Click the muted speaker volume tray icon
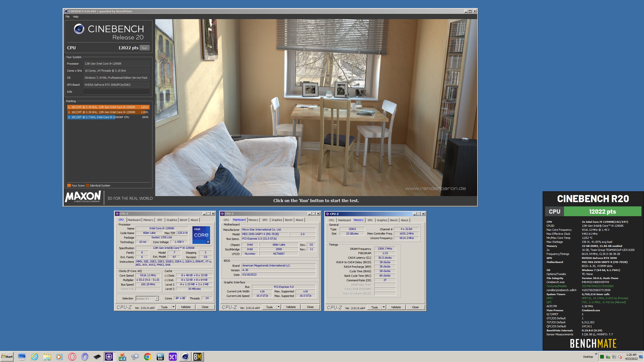Viewport: 644px width, 362px height. point(620,357)
